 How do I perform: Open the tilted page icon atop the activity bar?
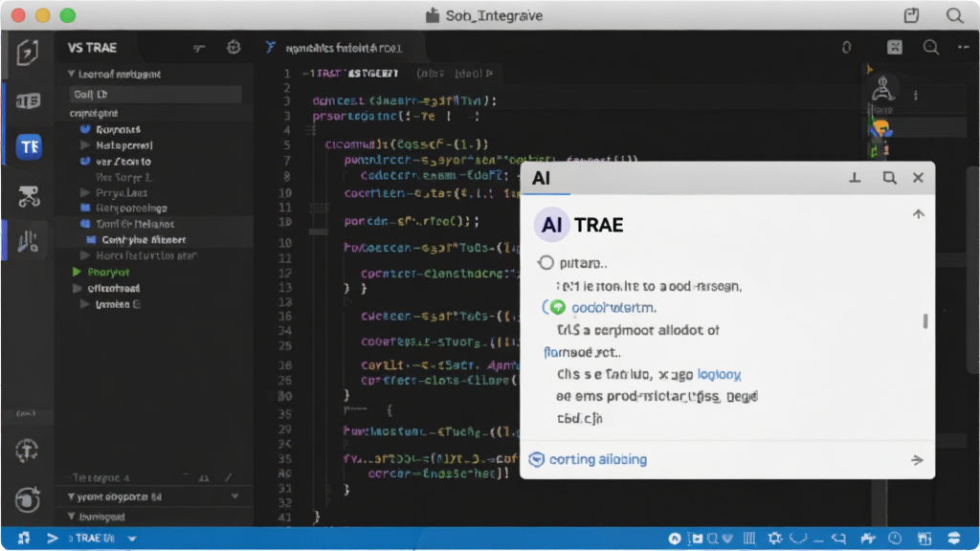pos(28,53)
